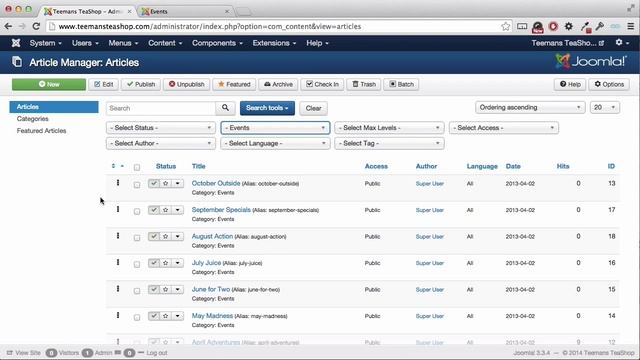
Task: Open the Users menu
Action: tap(85, 43)
